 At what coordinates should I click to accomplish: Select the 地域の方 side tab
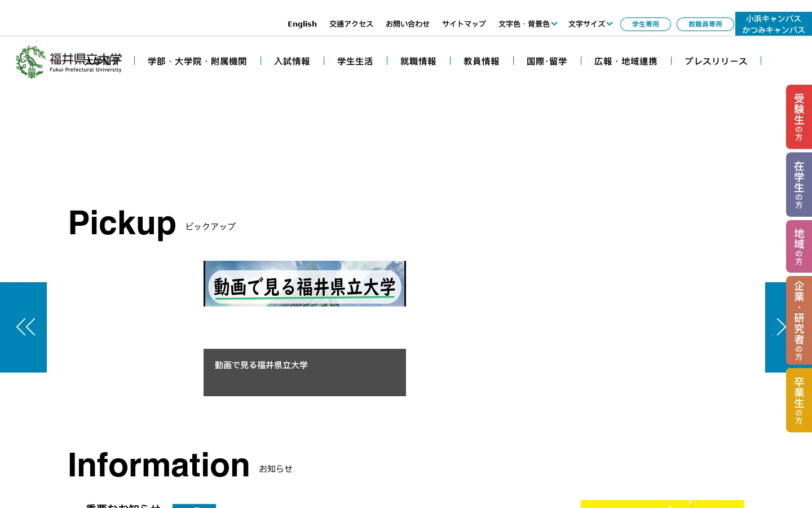tap(799, 247)
